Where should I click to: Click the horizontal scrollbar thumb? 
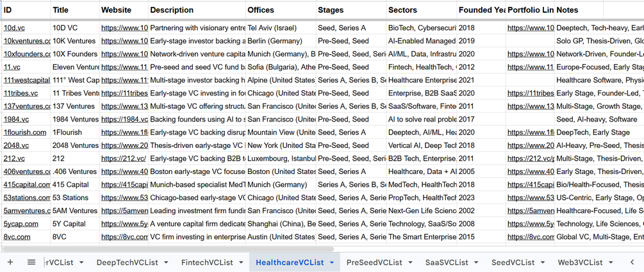point(168,249)
